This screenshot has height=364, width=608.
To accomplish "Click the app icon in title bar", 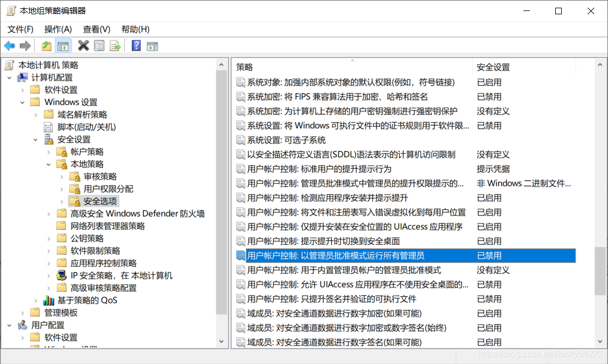I will tap(11, 11).
